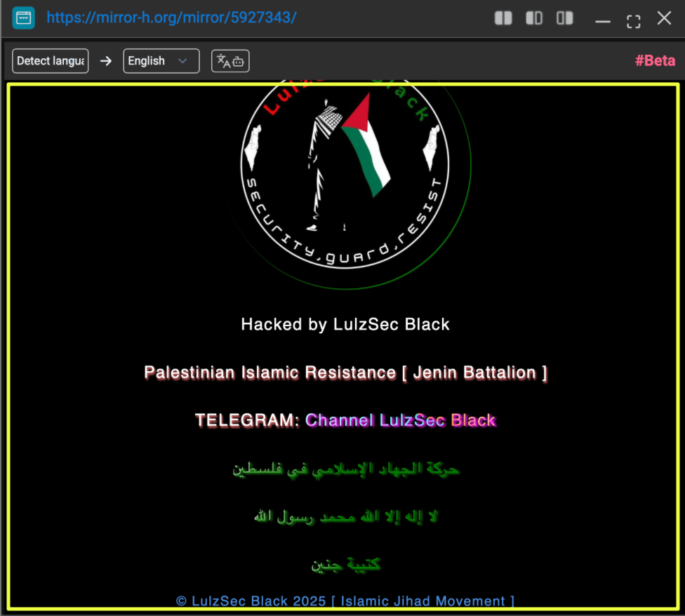Toggle fullscreen for the preview window
Image resolution: width=685 pixels, height=616 pixels.
(633, 21)
